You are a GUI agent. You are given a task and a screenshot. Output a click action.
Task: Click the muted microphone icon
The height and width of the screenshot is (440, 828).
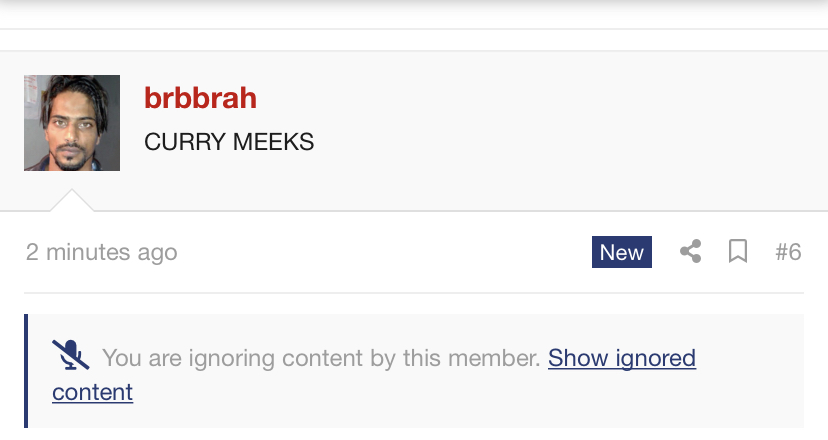pos(70,356)
